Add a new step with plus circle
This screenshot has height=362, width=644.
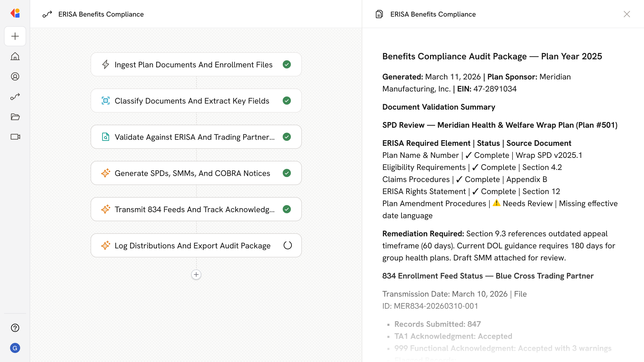click(x=196, y=275)
